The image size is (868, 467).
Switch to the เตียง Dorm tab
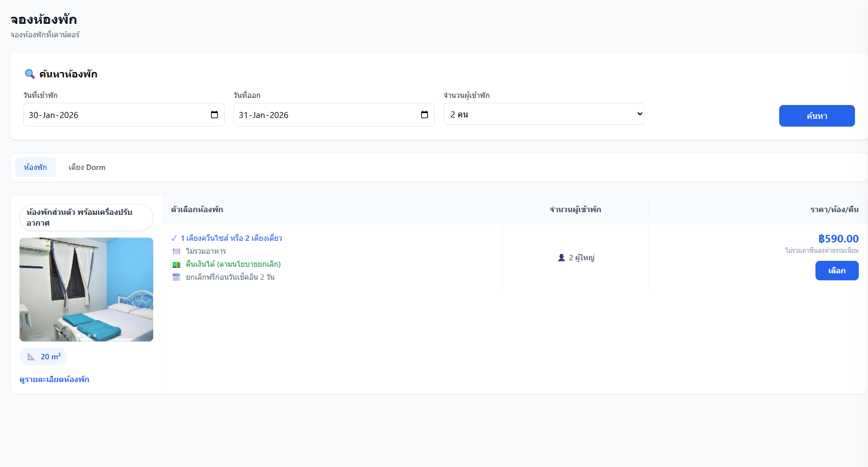coord(87,167)
